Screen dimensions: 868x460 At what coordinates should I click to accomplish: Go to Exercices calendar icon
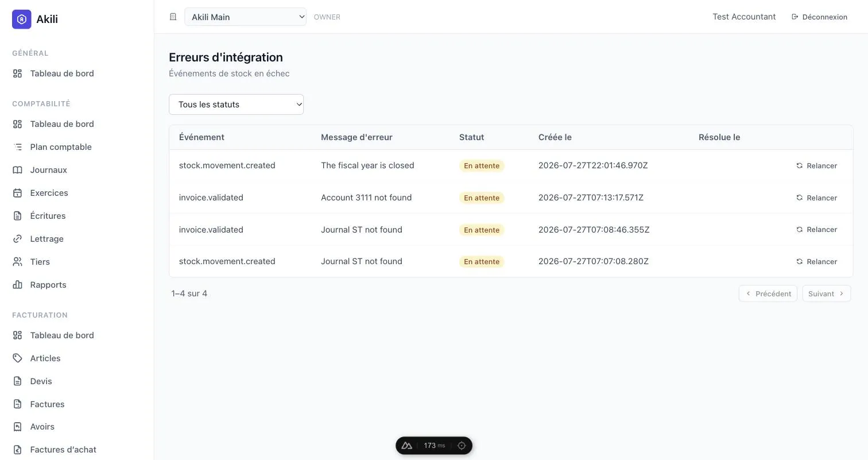tap(18, 193)
